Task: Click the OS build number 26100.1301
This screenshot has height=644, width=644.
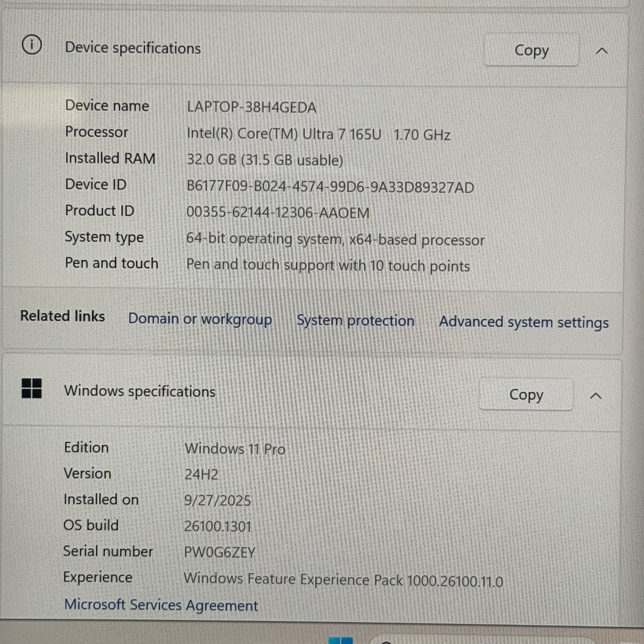Action: (x=218, y=526)
